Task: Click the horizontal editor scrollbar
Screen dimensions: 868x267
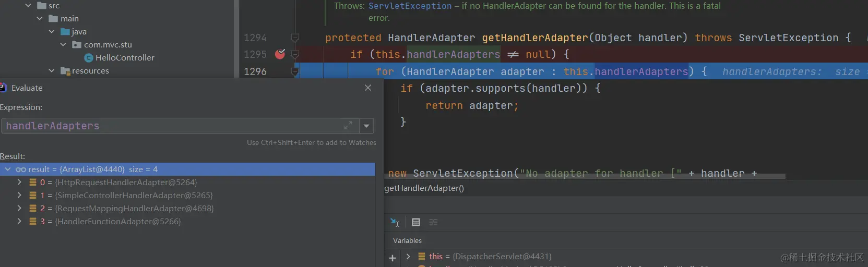Action: [x=585, y=176]
